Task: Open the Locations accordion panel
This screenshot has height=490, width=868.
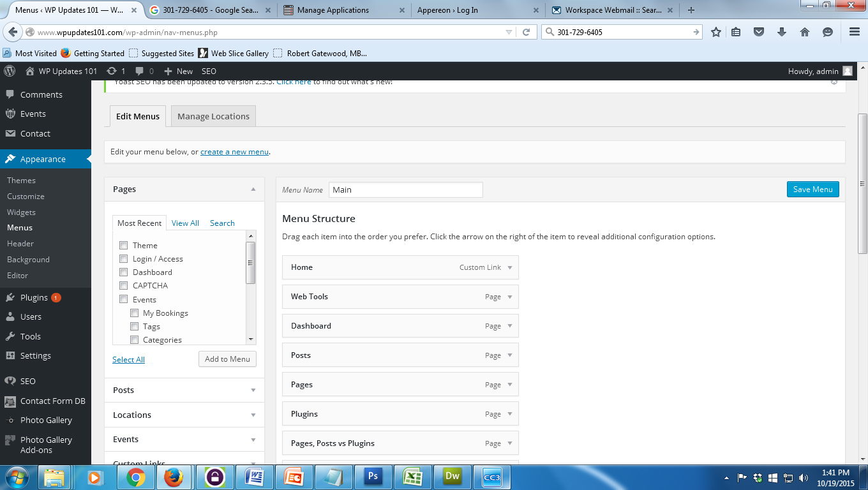Action: click(x=184, y=415)
